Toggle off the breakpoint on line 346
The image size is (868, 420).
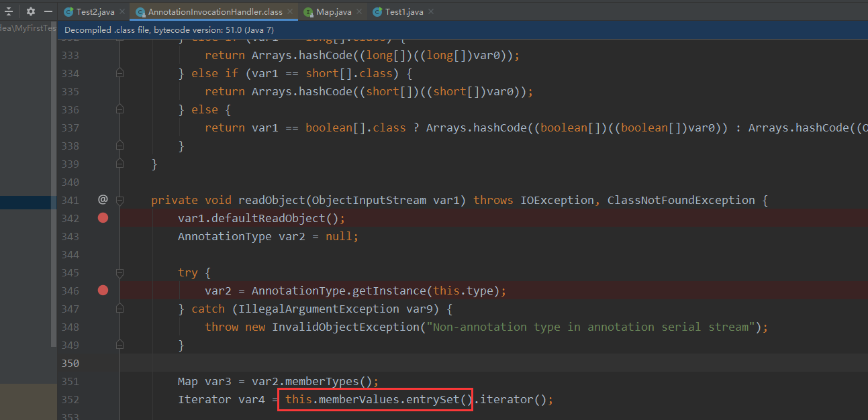click(x=103, y=291)
